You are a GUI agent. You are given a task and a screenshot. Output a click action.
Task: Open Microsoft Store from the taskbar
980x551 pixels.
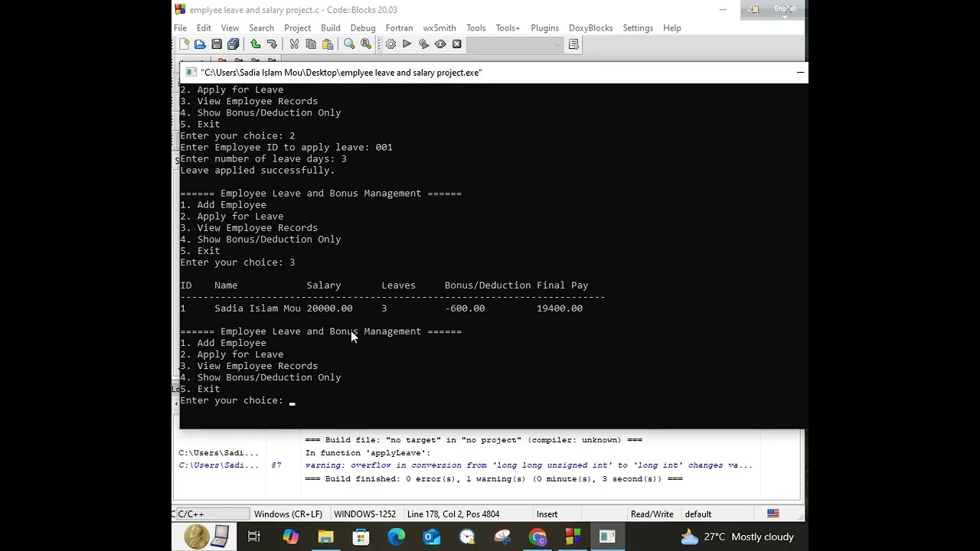(361, 537)
